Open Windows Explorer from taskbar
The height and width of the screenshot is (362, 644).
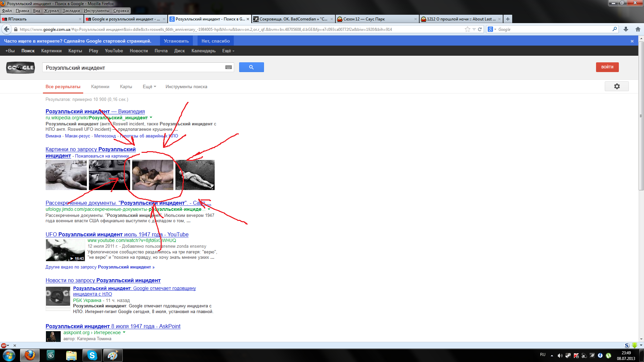(71, 355)
